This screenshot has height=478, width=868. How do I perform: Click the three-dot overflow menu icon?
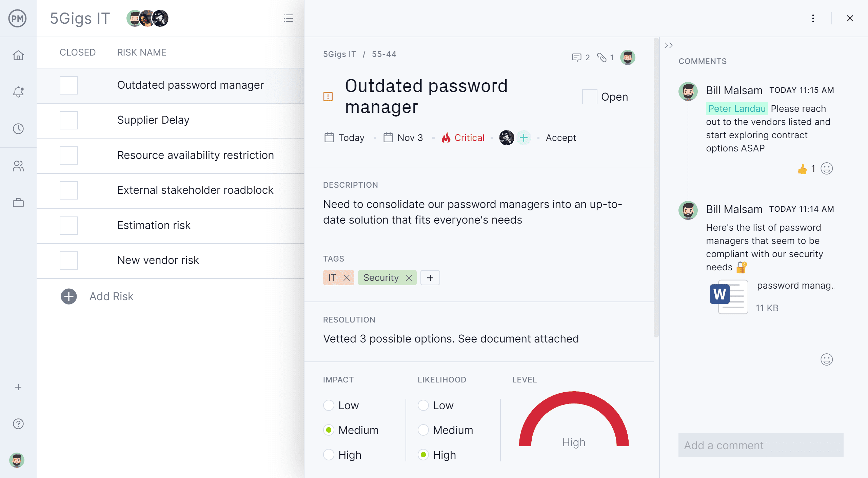813,18
